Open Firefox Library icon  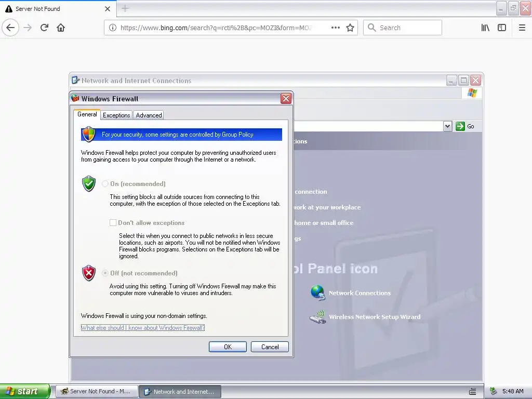point(485,28)
